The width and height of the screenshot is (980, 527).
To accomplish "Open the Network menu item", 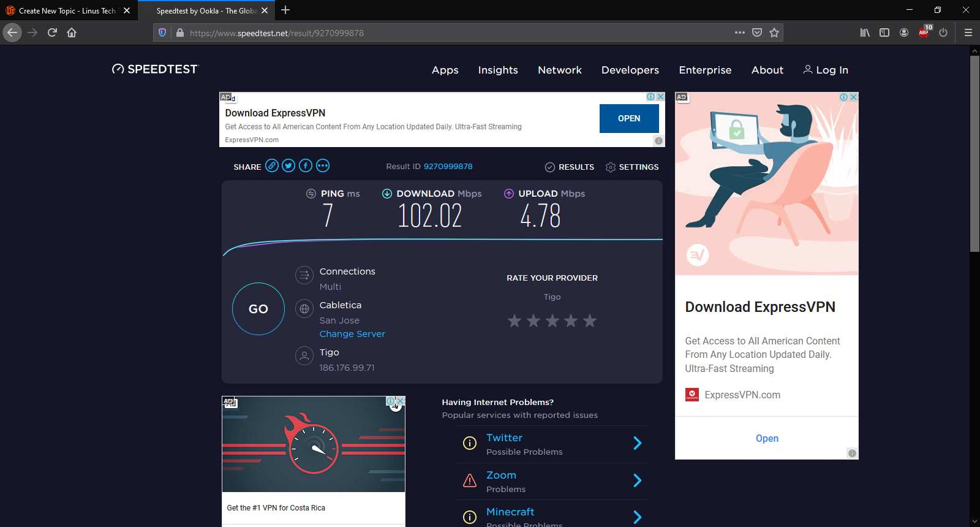I will (560, 70).
